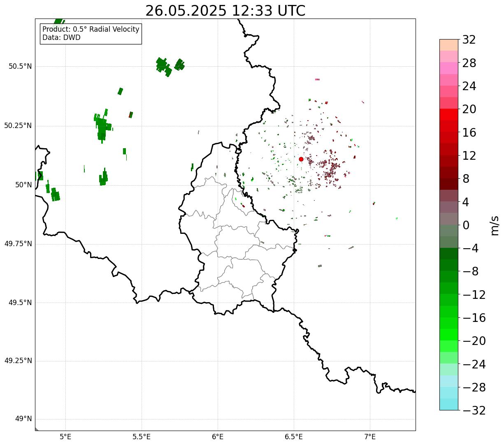This screenshot has width=504, height=445.
Task: Click the 49.5°N latitude label
Action: (x=20, y=303)
